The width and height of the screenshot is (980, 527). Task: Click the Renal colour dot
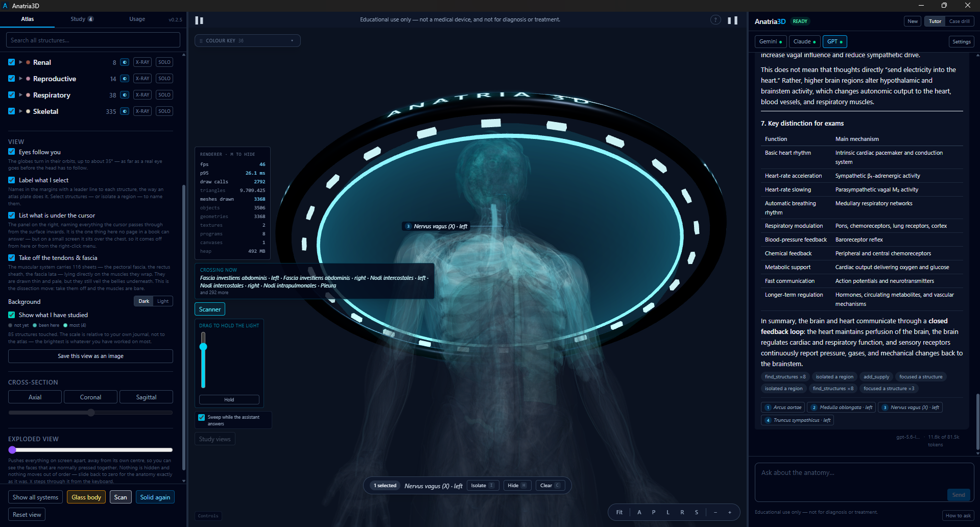(x=28, y=62)
